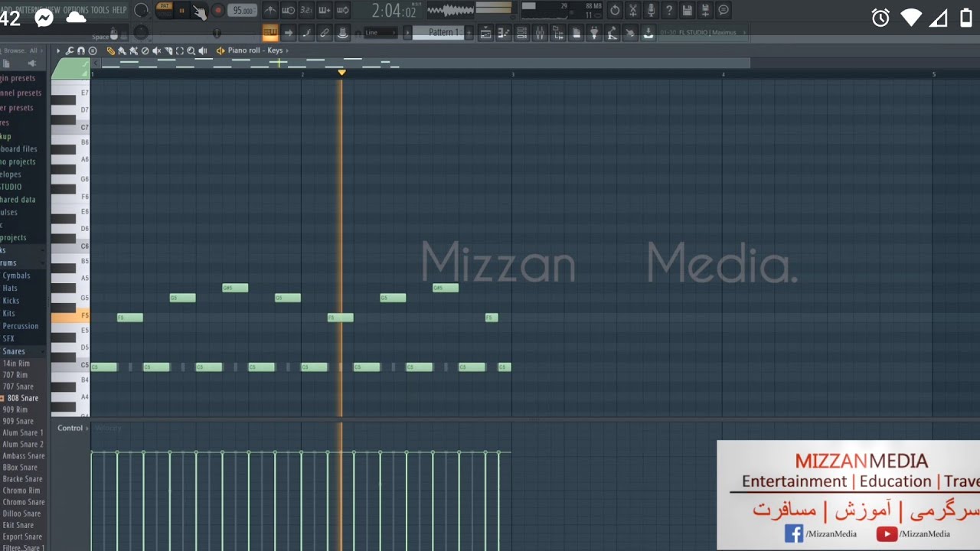980x551 pixels.
Task: Open the speech bubble info icon
Action: click(x=724, y=10)
